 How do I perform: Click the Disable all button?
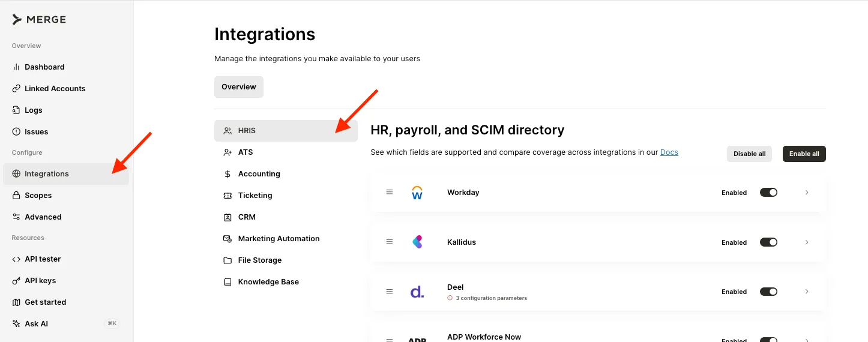pos(749,154)
